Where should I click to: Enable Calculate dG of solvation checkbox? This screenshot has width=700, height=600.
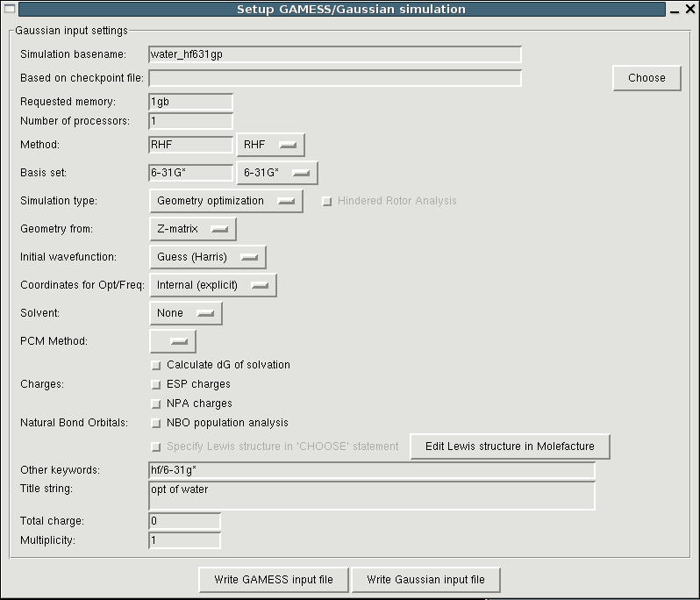156,365
